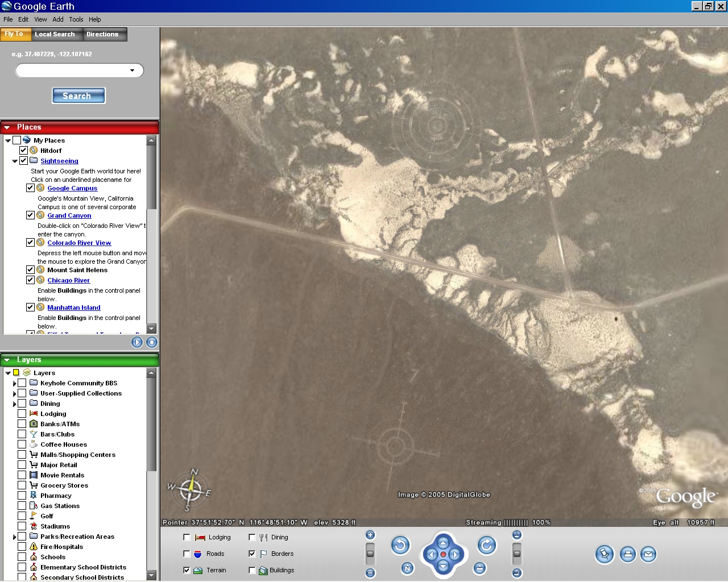
Task: Add a placemark with the pushpin icon
Action: point(605,554)
